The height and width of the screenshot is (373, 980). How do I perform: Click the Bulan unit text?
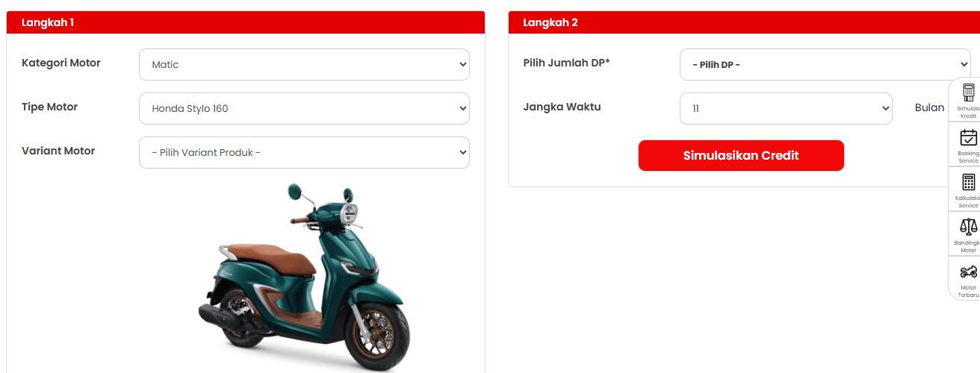pos(929,107)
